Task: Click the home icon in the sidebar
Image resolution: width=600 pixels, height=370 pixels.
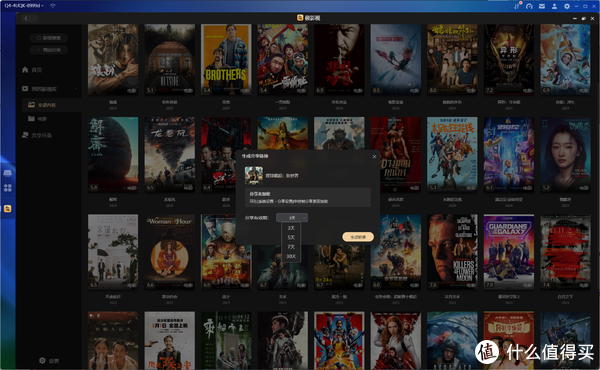Action: click(25, 70)
